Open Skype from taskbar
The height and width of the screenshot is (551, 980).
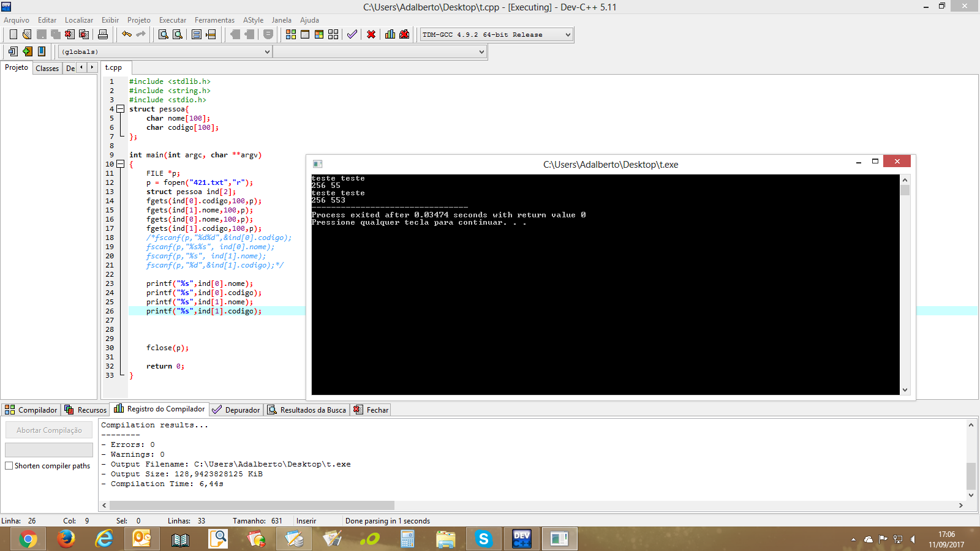(484, 539)
